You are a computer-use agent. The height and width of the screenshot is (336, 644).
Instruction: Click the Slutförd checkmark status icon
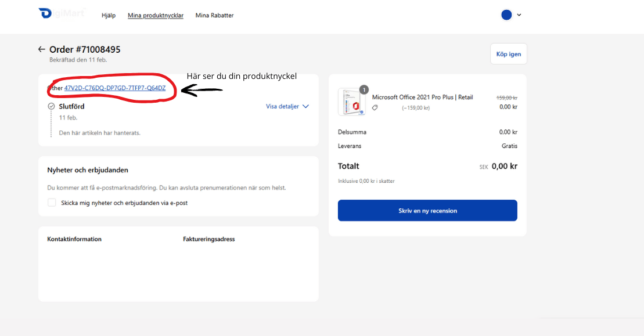pyautogui.click(x=51, y=106)
